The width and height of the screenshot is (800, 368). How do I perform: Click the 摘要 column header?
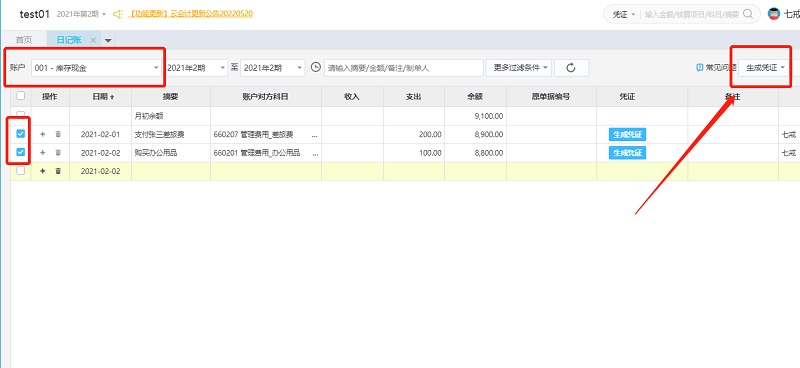pos(171,96)
